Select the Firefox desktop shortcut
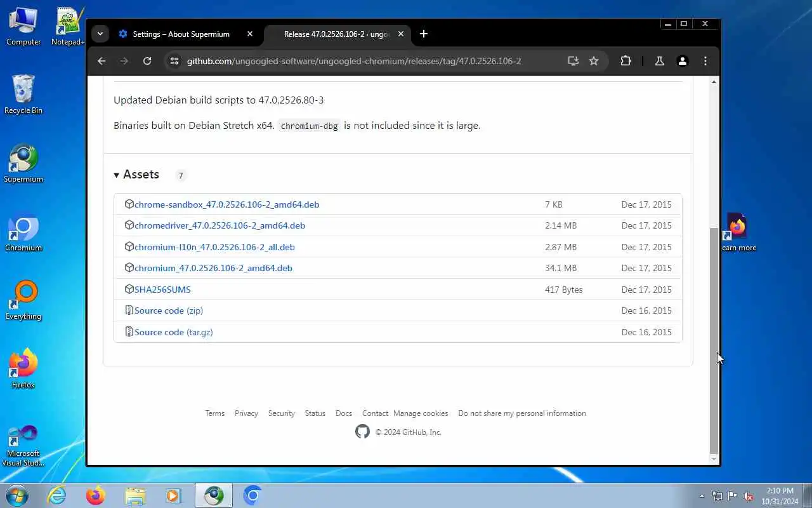812x508 pixels. tap(23, 370)
